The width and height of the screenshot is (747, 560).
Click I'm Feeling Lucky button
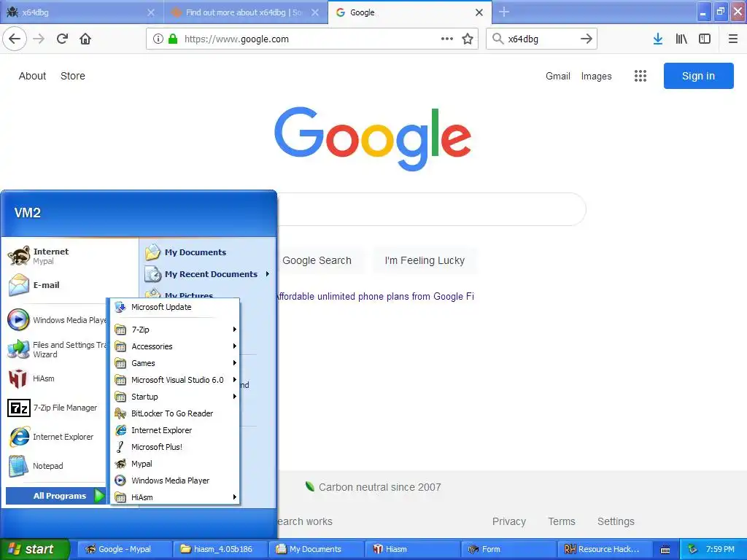(x=425, y=260)
